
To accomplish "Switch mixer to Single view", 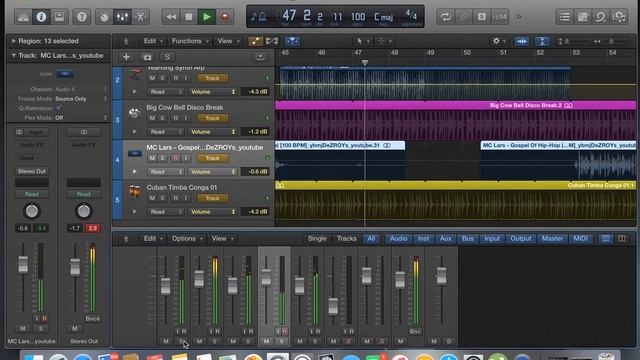I will [x=317, y=238].
